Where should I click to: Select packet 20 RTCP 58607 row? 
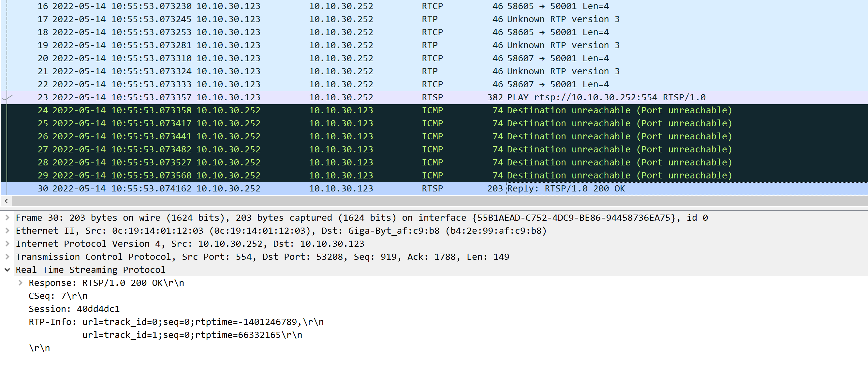(x=434, y=58)
